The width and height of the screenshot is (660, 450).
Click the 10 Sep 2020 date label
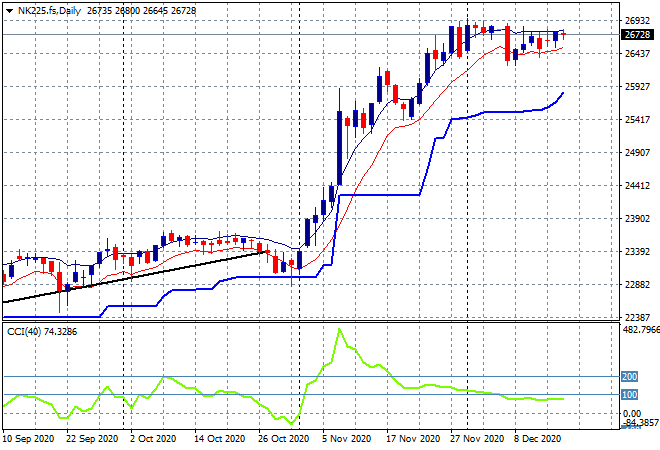pyautogui.click(x=29, y=439)
